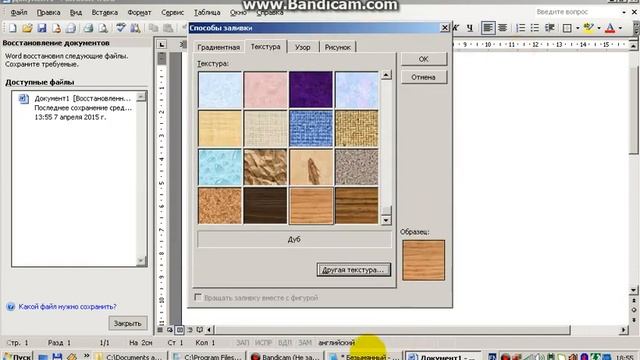Click the Bulleted list icon
The height and width of the screenshot is (360, 640).
click(535, 28)
